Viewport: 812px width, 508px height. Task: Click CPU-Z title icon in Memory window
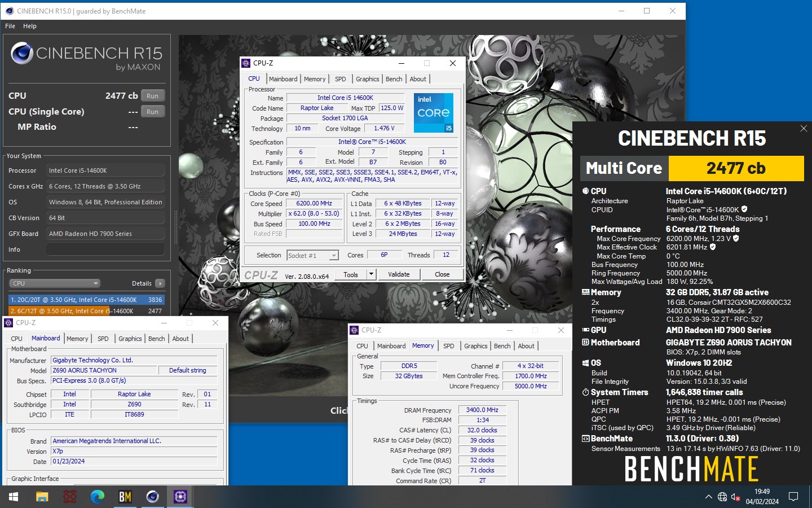point(354,330)
